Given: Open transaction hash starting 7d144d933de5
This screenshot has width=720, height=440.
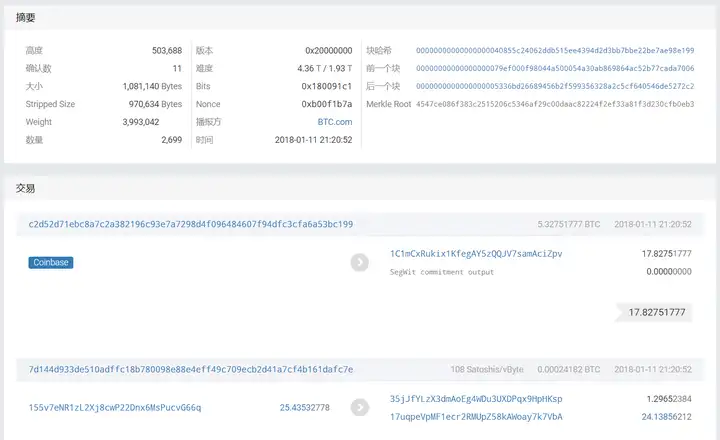Looking at the screenshot, I should click(191, 369).
